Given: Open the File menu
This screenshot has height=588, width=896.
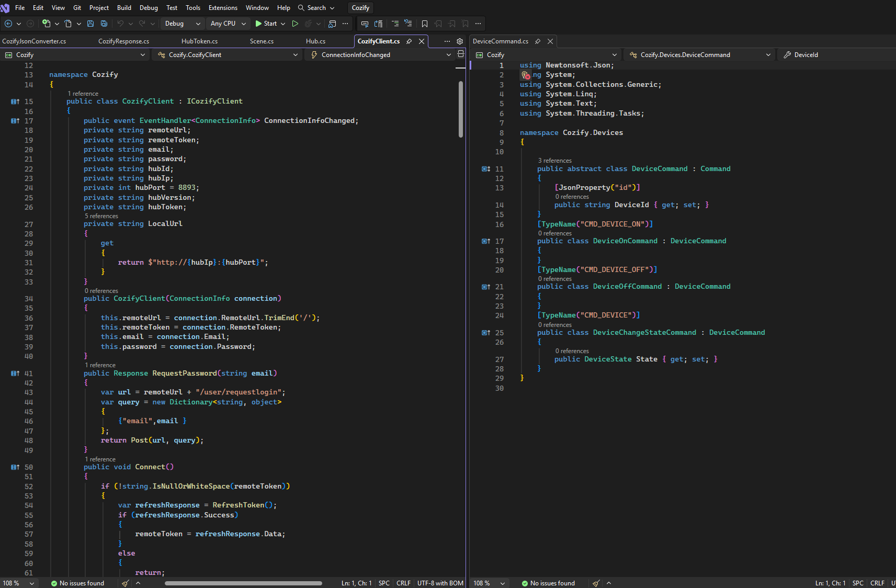Looking at the screenshot, I should [x=20, y=8].
